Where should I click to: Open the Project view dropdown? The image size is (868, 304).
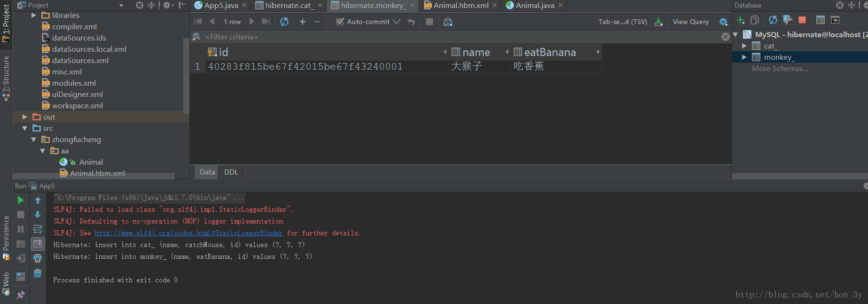121,6
